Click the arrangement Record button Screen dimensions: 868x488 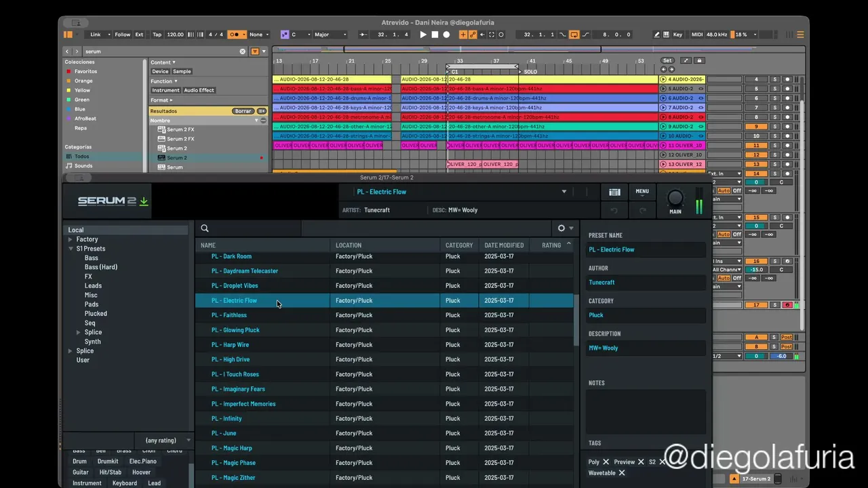446,35
